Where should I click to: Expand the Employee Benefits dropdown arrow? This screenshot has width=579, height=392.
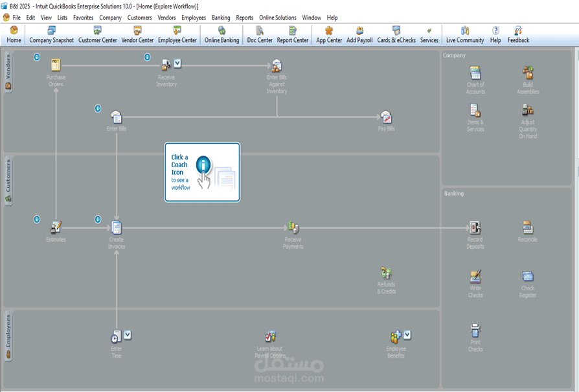407,335
